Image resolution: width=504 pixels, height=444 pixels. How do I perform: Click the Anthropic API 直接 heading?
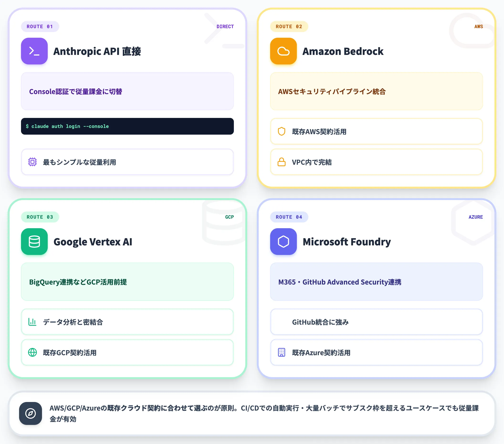(97, 51)
